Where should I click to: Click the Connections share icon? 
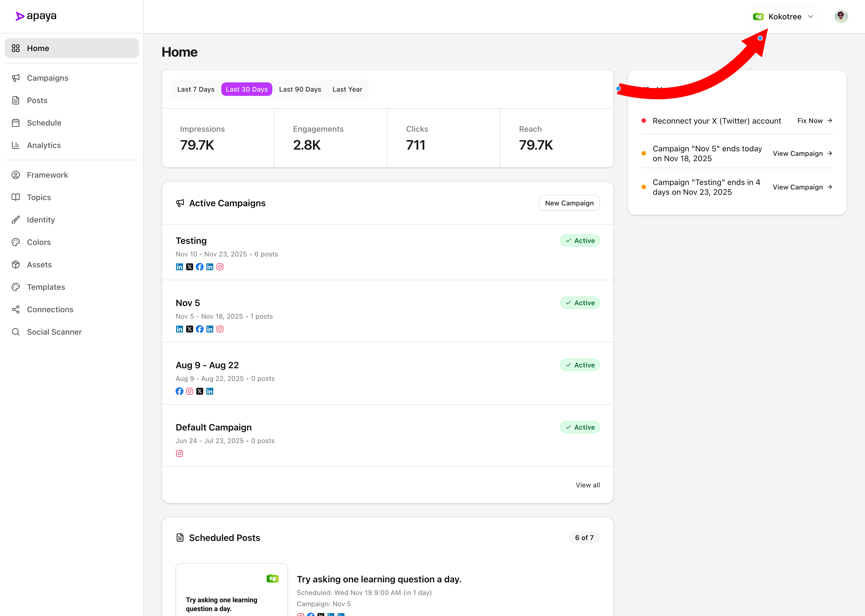(15, 309)
